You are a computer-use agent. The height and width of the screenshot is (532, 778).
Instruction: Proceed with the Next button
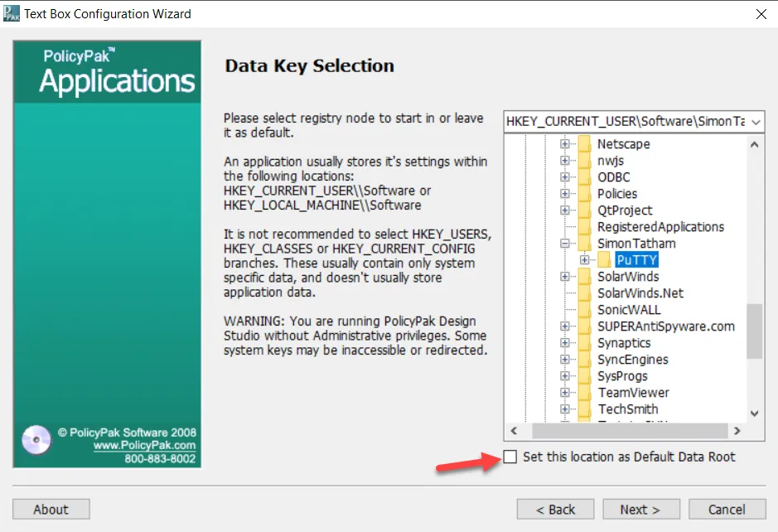(641, 509)
